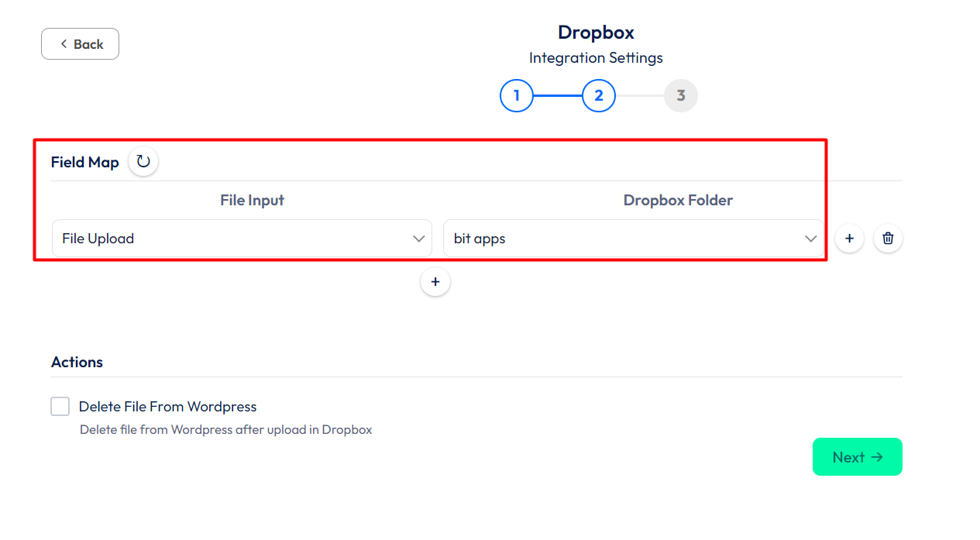The width and height of the screenshot is (980, 540).
Task: Click the arrow inside the Next button
Action: (x=877, y=457)
